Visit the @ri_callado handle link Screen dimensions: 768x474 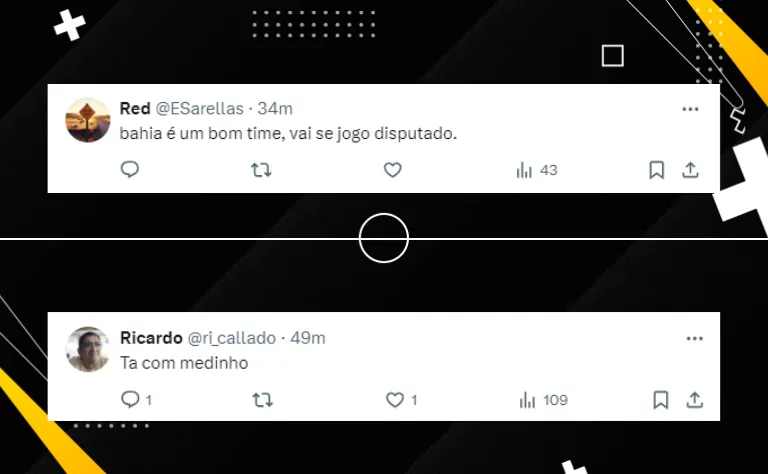232,338
